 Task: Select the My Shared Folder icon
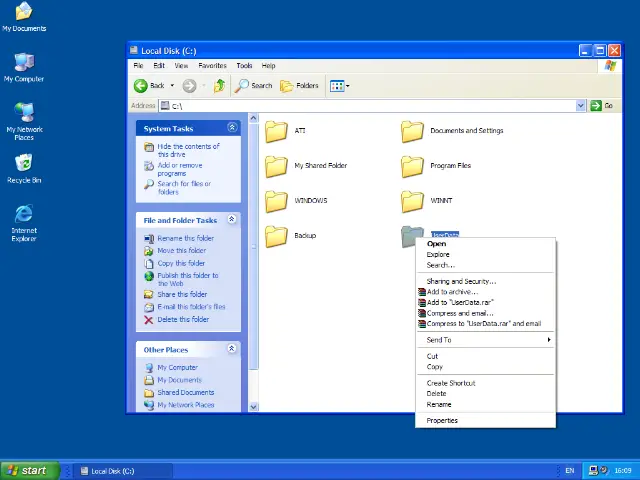point(276,167)
